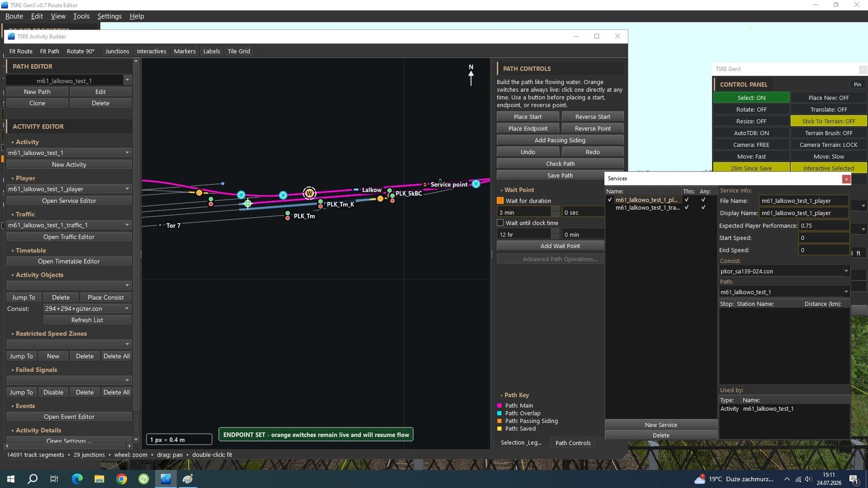Screen dimensions: 868x488
Task: Click Place Start button
Action: pos(528,117)
